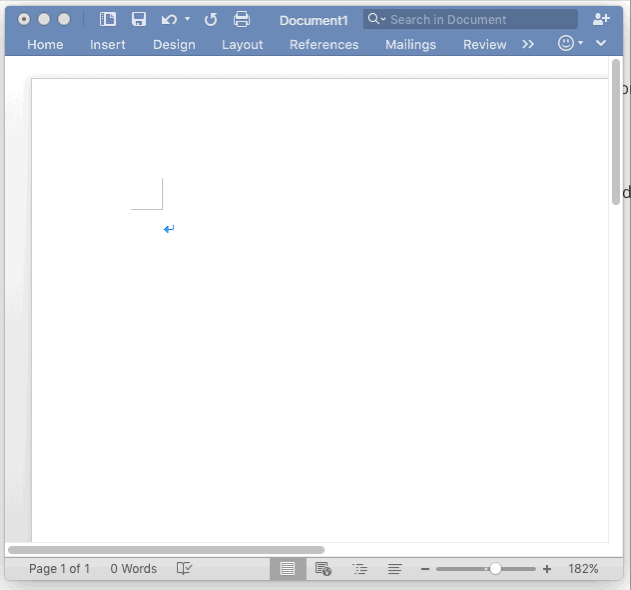Click the Page 1 of 1 status indicator
Screen dimensions: 631x590
point(59,569)
